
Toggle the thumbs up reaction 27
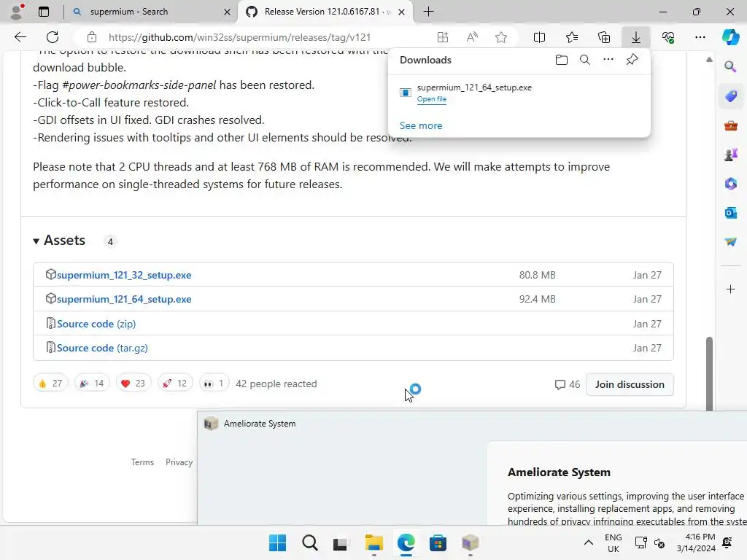pos(50,384)
